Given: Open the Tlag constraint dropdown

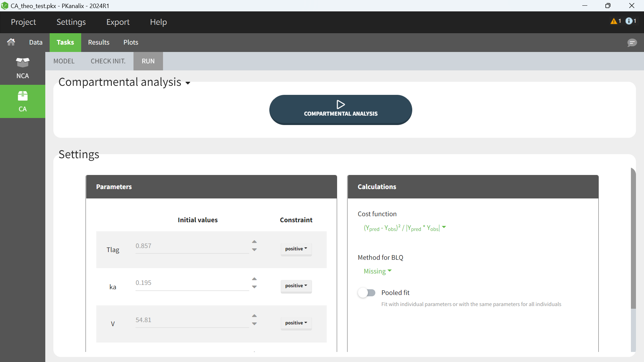Looking at the screenshot, I should pyautogui.click(x=296, y=249).
